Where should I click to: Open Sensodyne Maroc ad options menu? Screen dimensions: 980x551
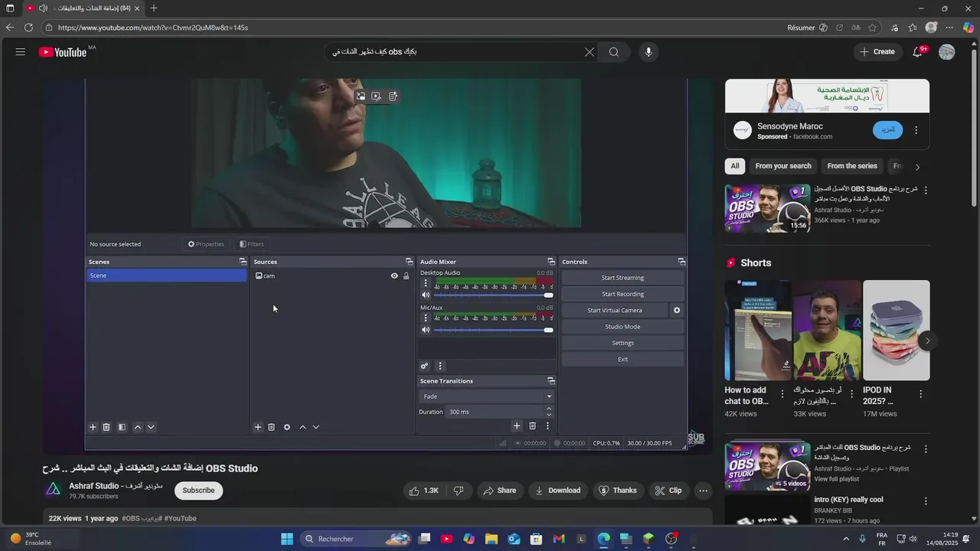pyautogui.click(x=916, y=130)
